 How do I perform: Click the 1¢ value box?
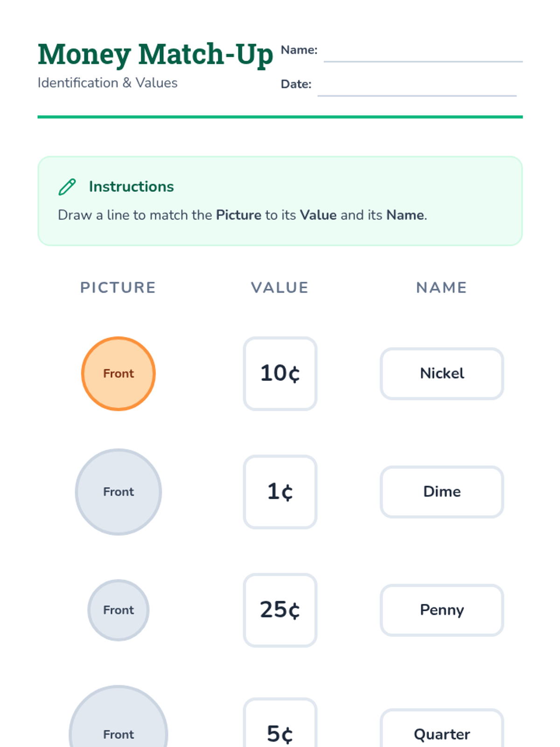[x=280, y=492]
